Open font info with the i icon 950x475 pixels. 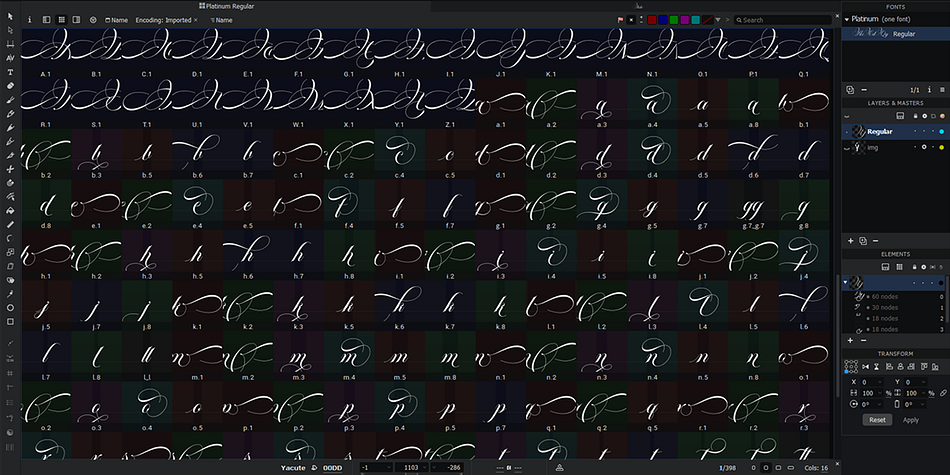click(30, 20)
